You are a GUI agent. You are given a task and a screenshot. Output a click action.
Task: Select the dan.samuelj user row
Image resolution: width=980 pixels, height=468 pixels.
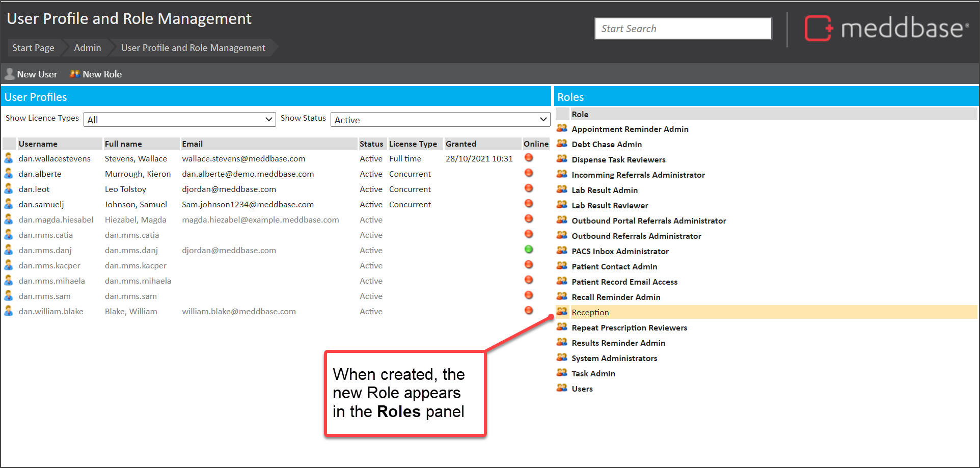point(41,205)
